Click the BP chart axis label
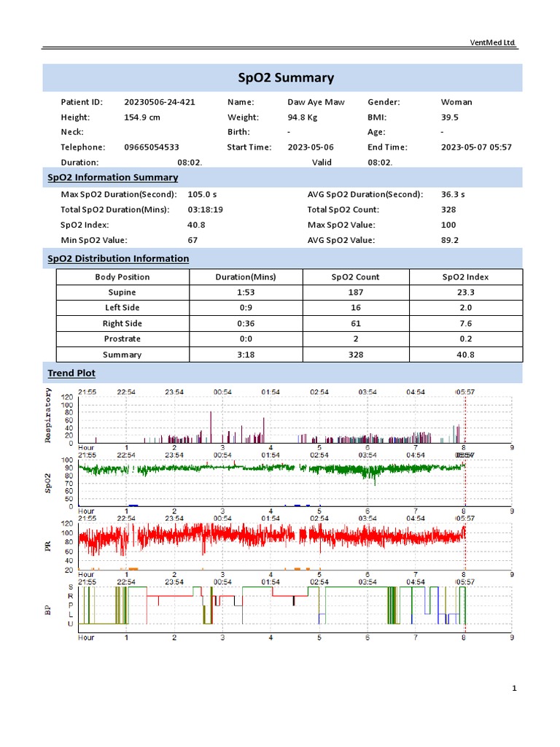This screenshot has height=747, width=560. tap(47, 611)
